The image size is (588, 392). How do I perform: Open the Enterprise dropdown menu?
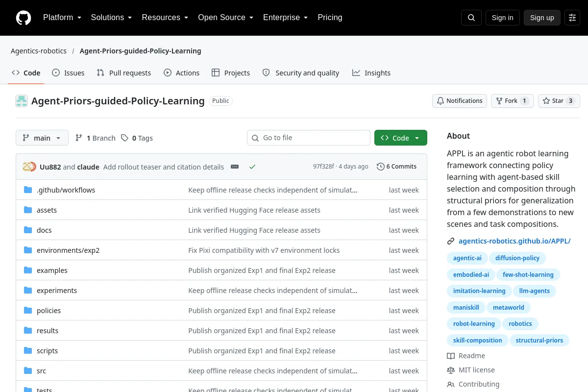pos(285,18)
